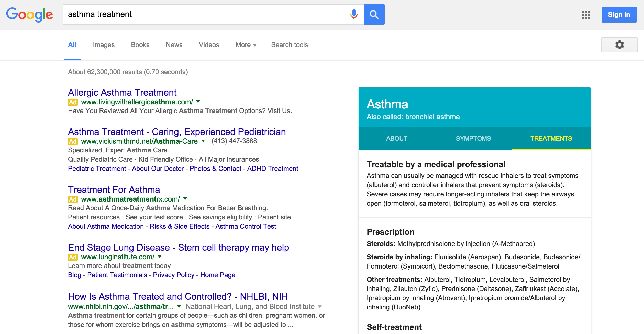Click 'Also called: bronchial asthma' text
644x334 pixels.
[413, 117]
